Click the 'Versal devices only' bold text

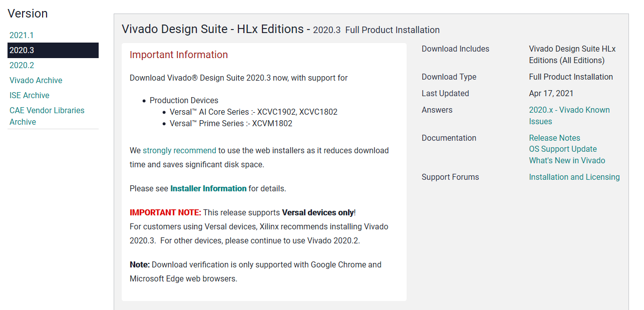click(x=318, y=212)
